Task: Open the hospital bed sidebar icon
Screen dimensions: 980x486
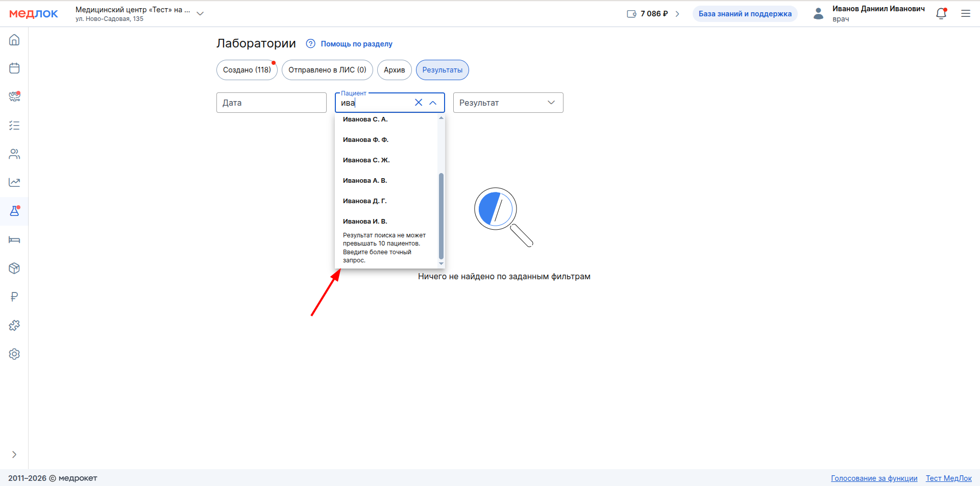Action: point(14,240)
